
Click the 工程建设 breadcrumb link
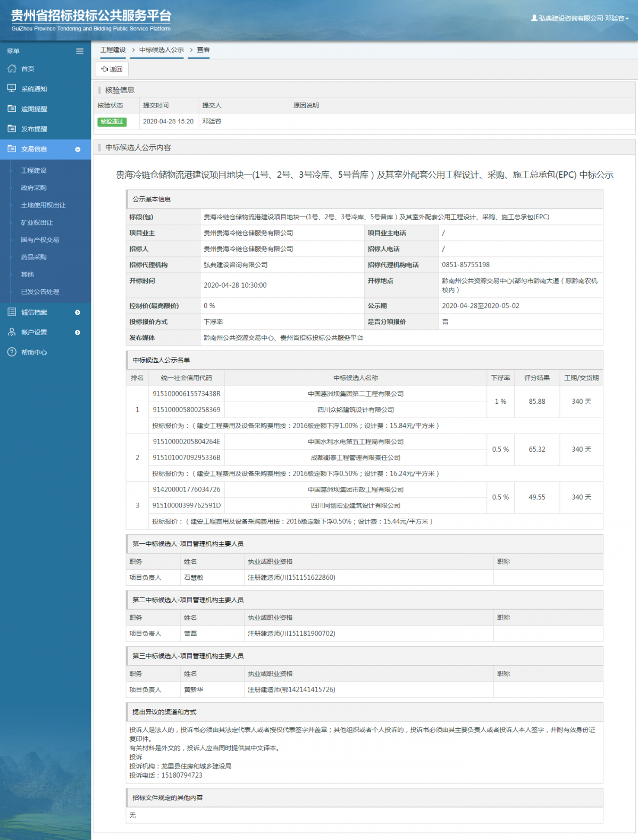[x=113, y=50]
